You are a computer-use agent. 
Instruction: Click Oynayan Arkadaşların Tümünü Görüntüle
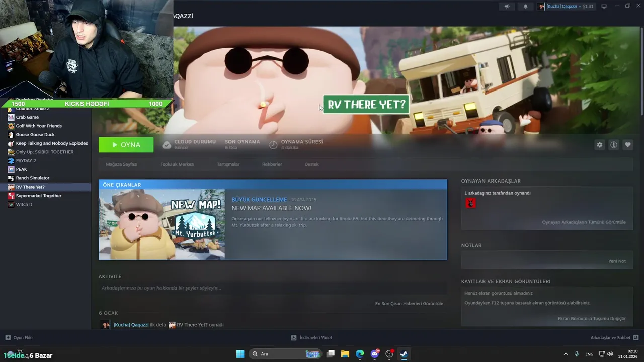tap(584, 222)
